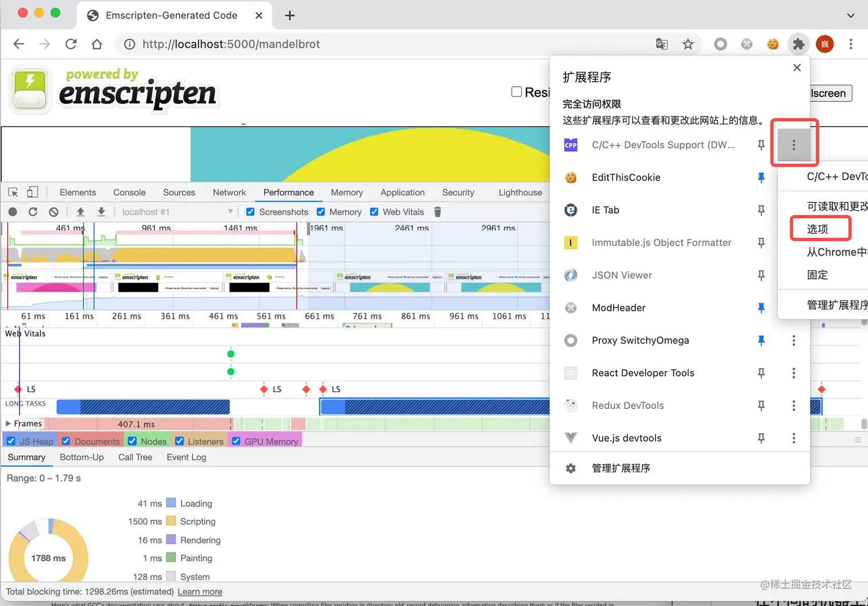Uncheck the GPU Memory checkbox

tap(236, 441)
